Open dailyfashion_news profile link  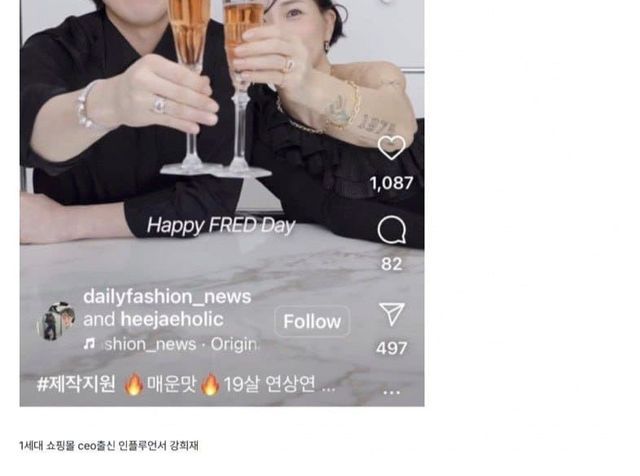(167, 297)
